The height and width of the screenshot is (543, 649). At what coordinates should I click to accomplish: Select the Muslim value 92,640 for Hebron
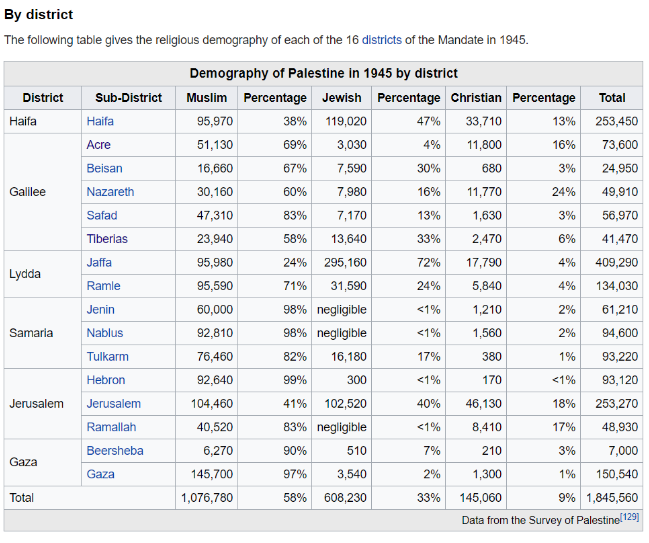click(215, 380)
